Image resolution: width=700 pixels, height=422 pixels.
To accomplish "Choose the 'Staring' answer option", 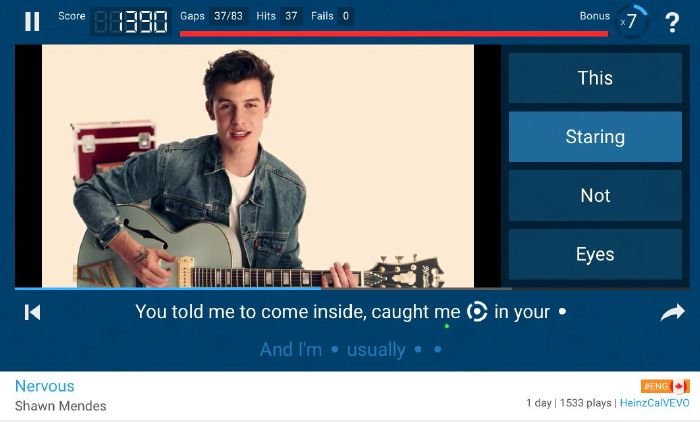I will (595, 137).
